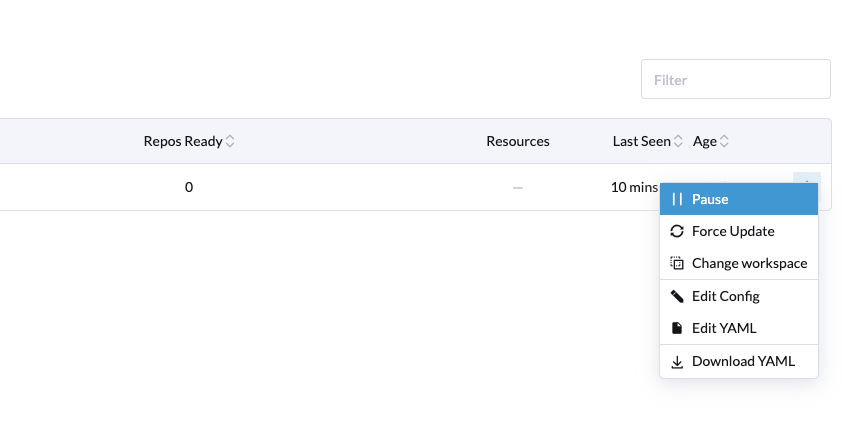Open Edit Config from the menu
The height and width of the screenshot is (436, 842).
tap(726, 296)
